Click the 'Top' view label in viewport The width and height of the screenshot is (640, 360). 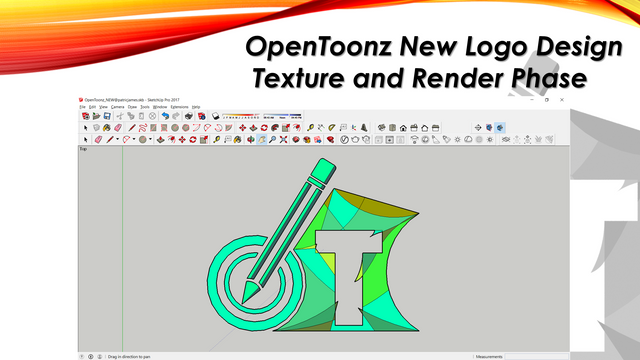(x=83, y=149)
